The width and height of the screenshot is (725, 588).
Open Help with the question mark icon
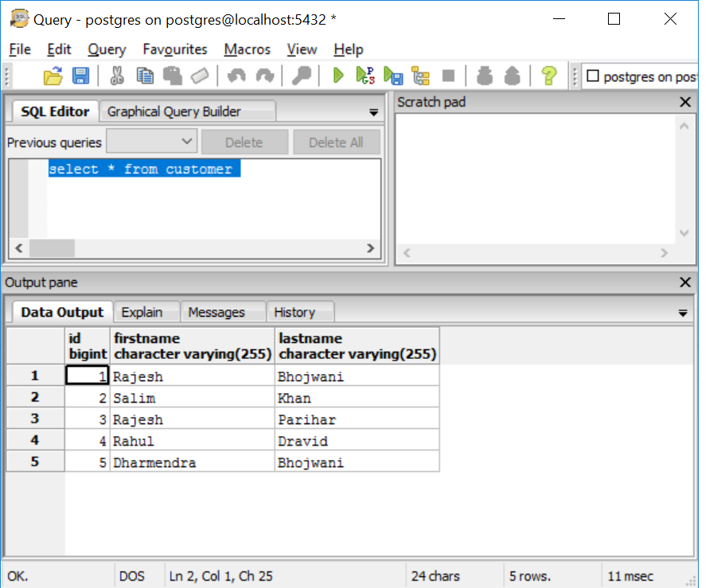point(548,76)
